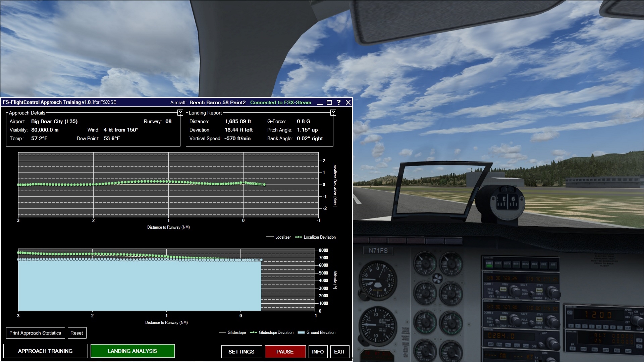Click the minimize window icon

coord(319,103)
